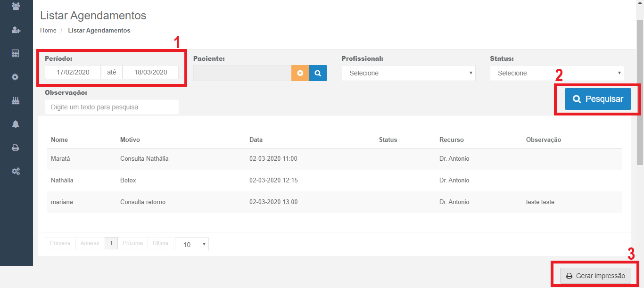The height and width of the screenshot is (288, 644).
Task: Focus the Observação search text field
Action: tap(112, 107)
